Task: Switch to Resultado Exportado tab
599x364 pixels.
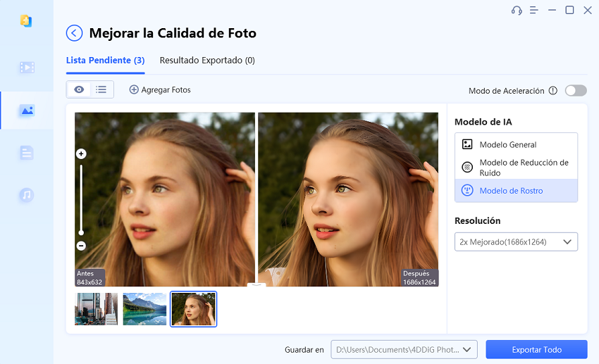Action: 207,61
